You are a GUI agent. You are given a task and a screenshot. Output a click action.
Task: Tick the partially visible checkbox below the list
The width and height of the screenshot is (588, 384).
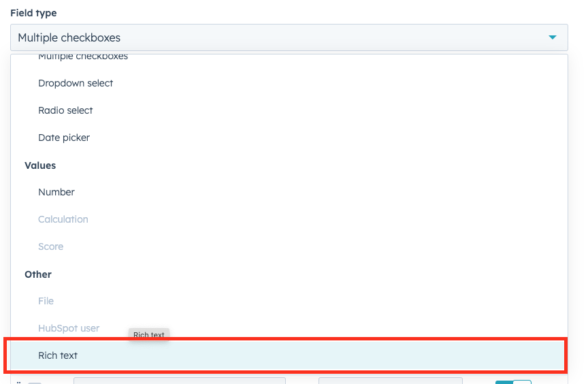[34, 382]
